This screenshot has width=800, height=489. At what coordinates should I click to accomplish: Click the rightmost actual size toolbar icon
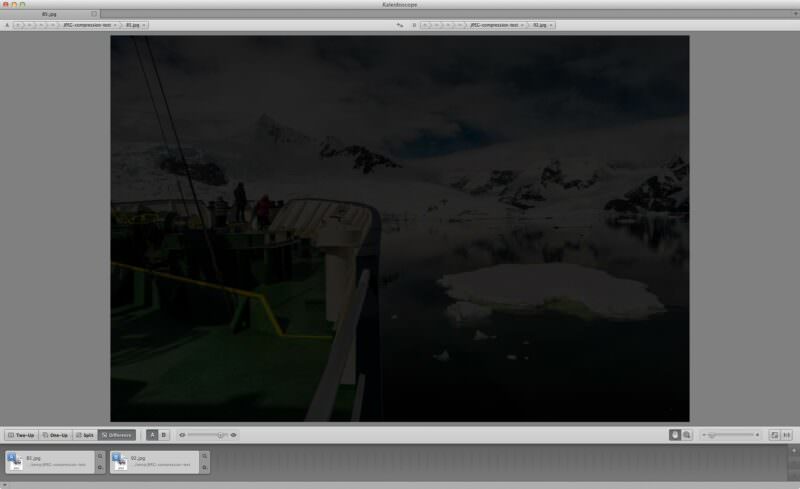[787, 435]
